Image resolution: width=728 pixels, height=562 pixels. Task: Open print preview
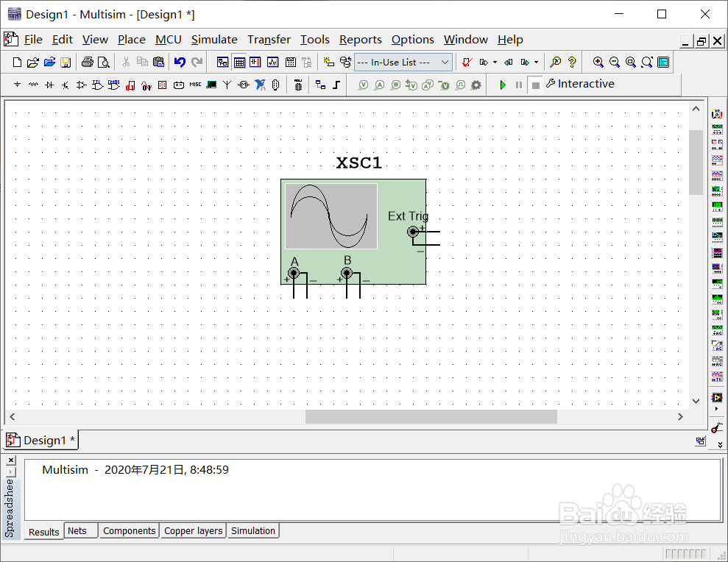(104, 63)
